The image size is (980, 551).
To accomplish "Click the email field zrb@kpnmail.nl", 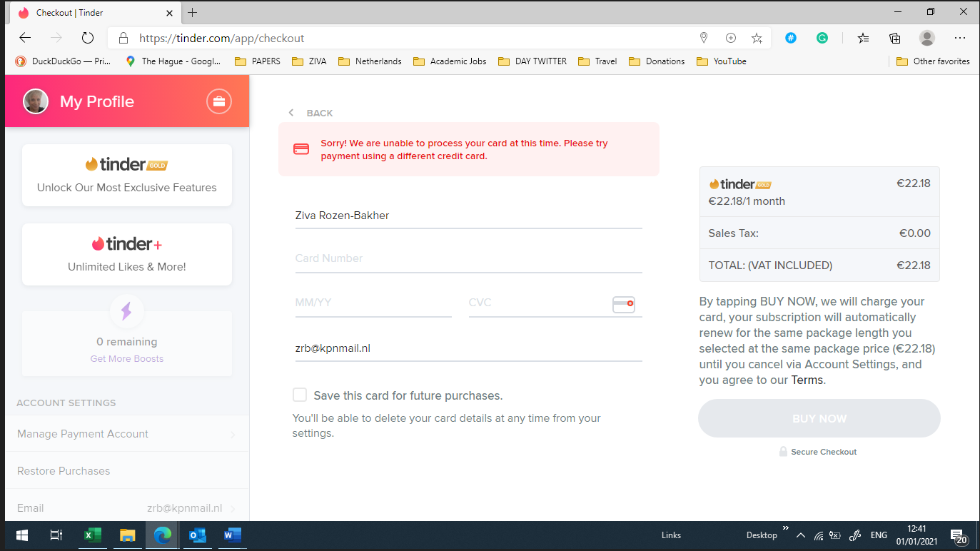I will (x=469, y=348).
